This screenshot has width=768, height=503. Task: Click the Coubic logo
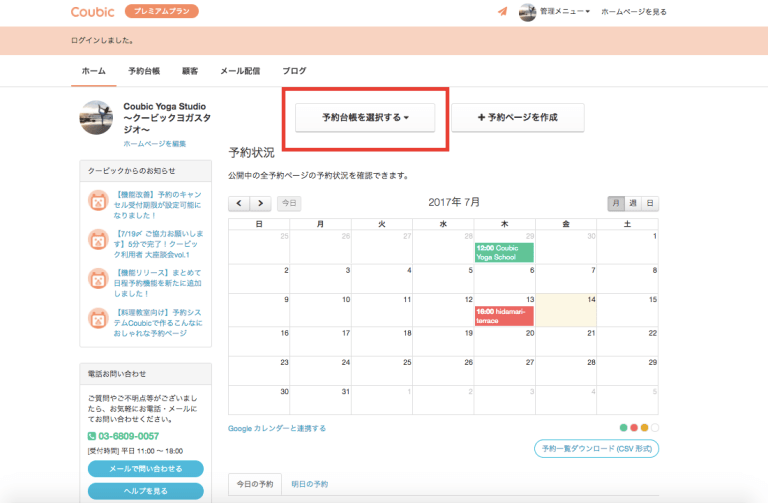point(93,12)
